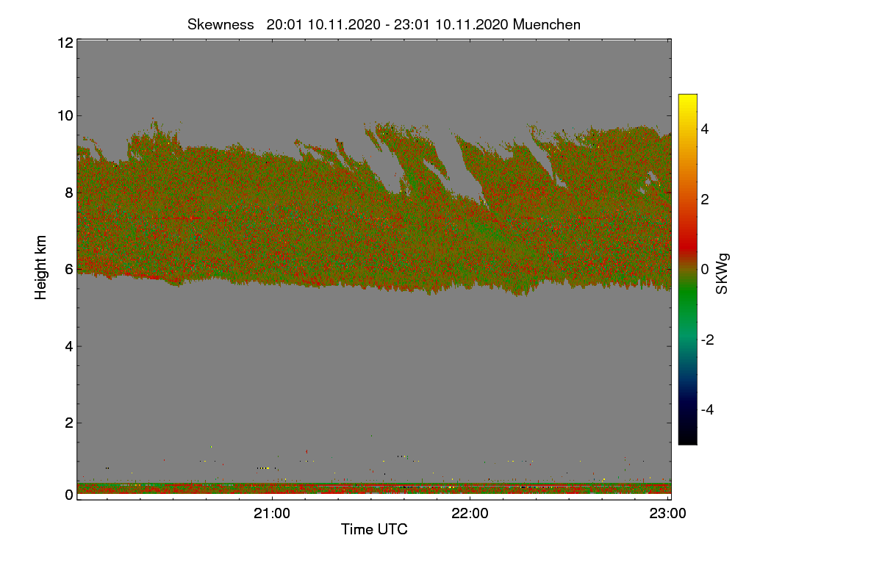Click the plot title 'Skewness 20:01 10.11.2020 - 23:01 10.11.2020 Muenchen'
The height and width of the screenshot is (588, 882).
[384, 24]
